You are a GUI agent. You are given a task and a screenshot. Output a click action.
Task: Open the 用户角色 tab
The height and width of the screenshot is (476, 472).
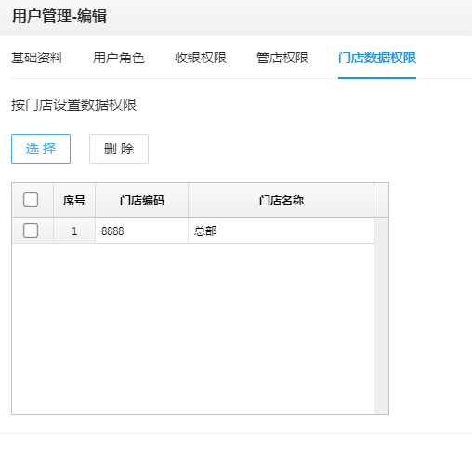[x=119, y=58]
